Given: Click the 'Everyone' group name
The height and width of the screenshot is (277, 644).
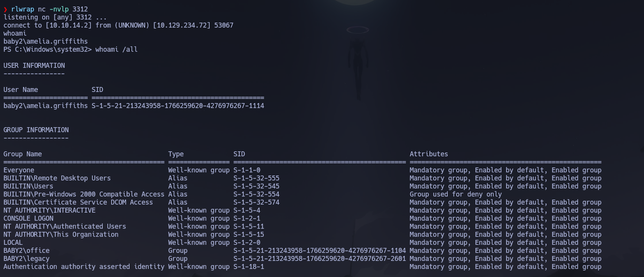Looking at the screenshot, I should click(x=19, y=170).
